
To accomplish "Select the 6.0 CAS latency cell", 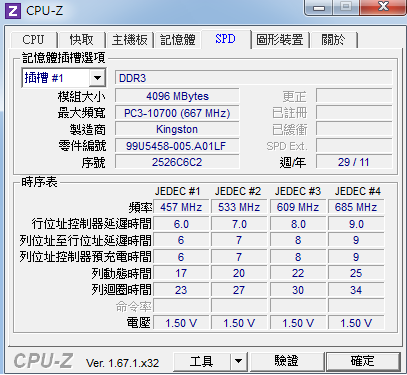I will pyautogui.click(x=181, y=224).
